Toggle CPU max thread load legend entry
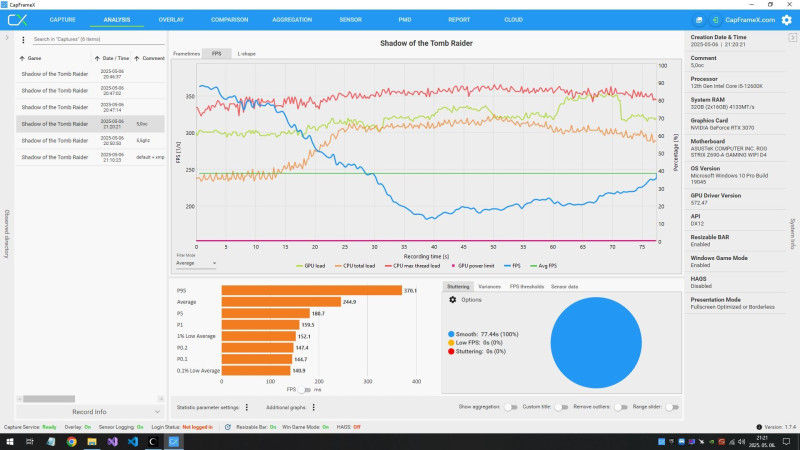The height and width of the screenshot is (450, 800). [412, 266]
